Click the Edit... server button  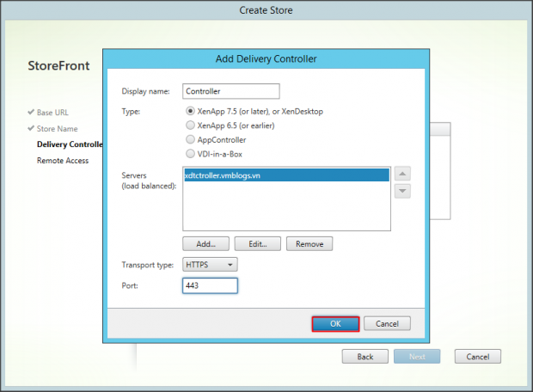pos(257,244)
